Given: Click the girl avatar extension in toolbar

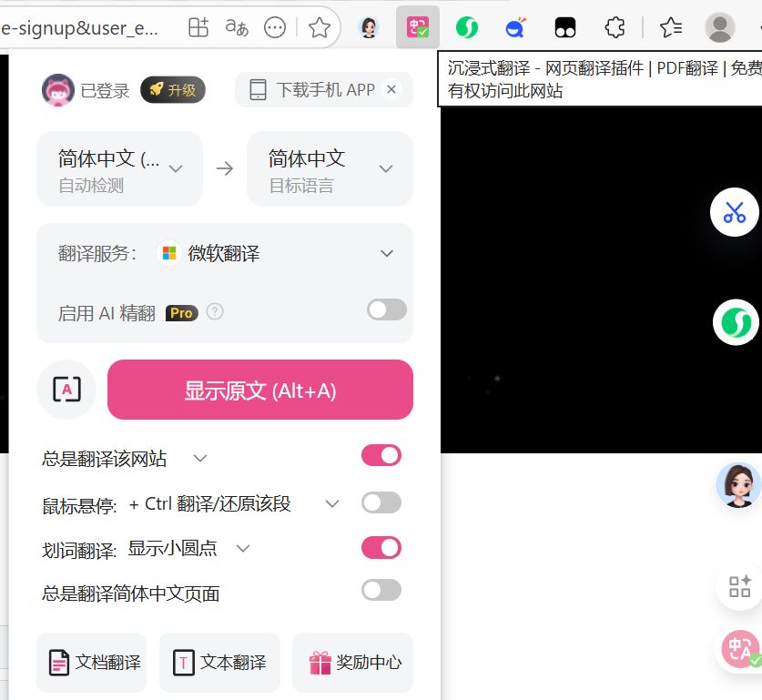Looking at the screenshot, I should 369,27.
